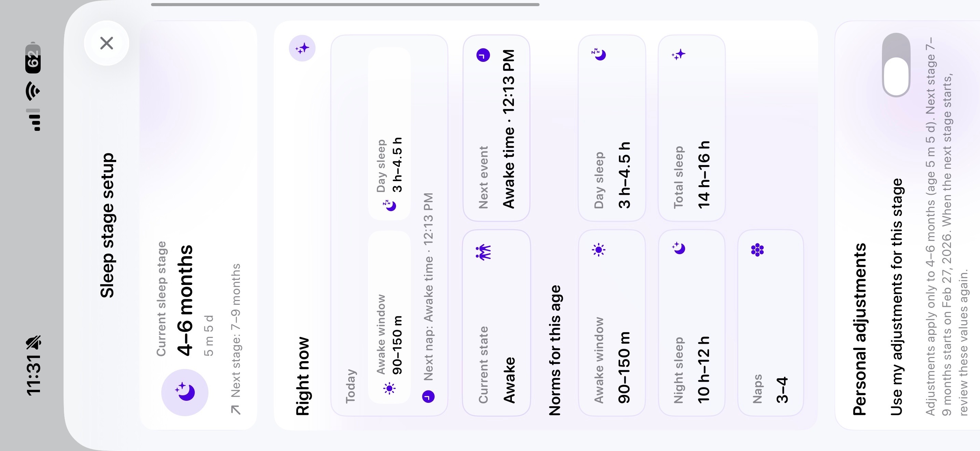980x451 pixels.
Task: Tap the Wi-Fi icon in status bar
Action: 33,91
